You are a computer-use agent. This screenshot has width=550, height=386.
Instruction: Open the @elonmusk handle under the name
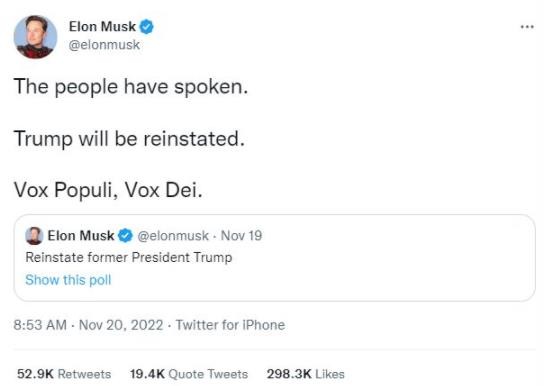pyautogui.click(x=104, y=45)
